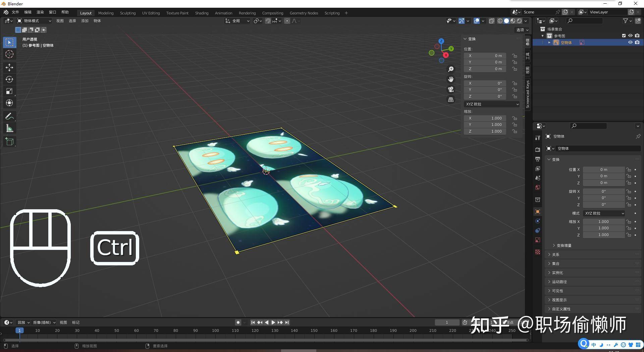Open the 标记 marker menu in timeline

tap(76, 322)
